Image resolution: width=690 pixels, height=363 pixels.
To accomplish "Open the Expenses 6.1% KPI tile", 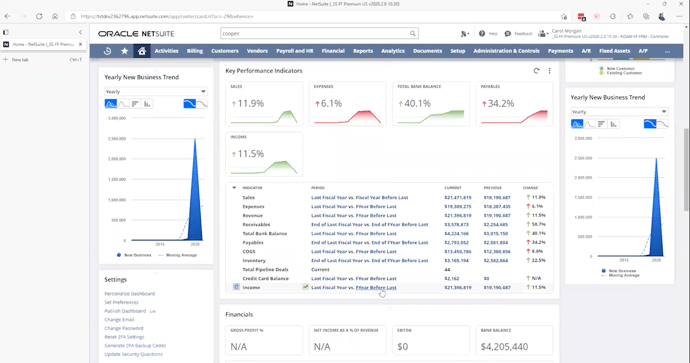I will click(x=347, y=104).
